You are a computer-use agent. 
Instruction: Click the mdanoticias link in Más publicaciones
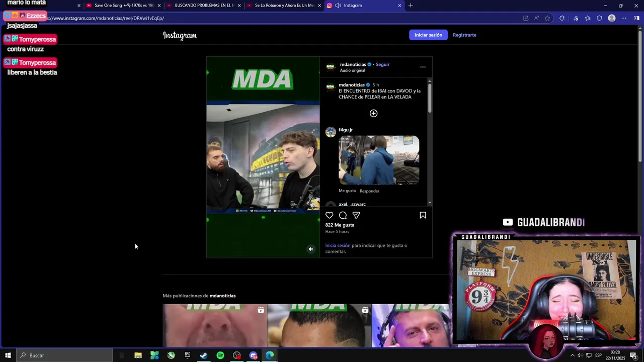pos(222,296)
